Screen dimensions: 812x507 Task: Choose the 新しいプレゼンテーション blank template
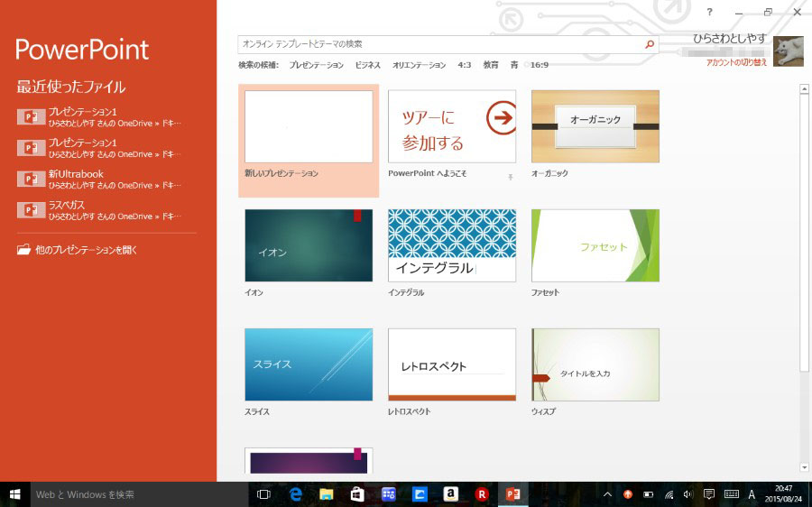coord(309,127)
